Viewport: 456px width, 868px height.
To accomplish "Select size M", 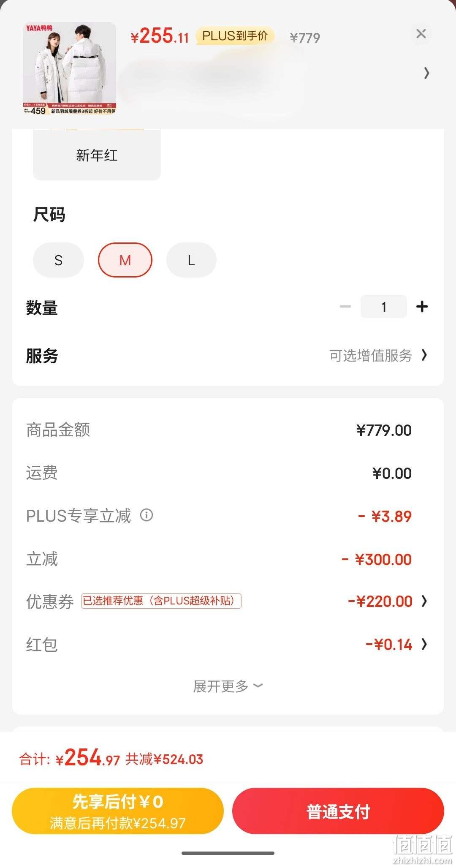I will click(x=125, y=260).
